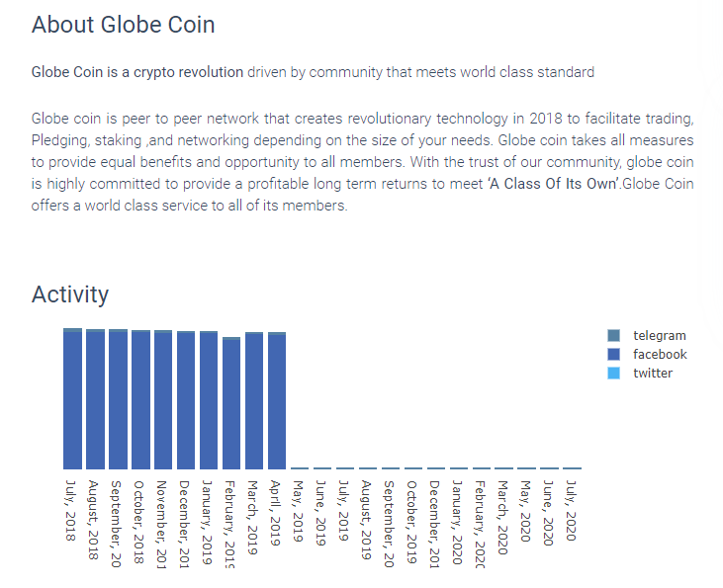The height and width of the screenshot is (588, 723).
Task: Click the January, 2020 axis label
Action: click(458, 514)
